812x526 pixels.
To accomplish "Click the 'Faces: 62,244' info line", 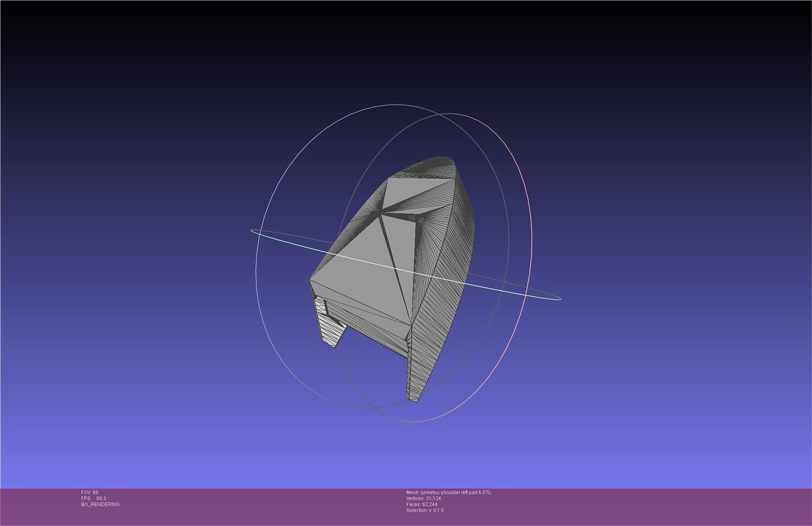I will click(422, 504).
